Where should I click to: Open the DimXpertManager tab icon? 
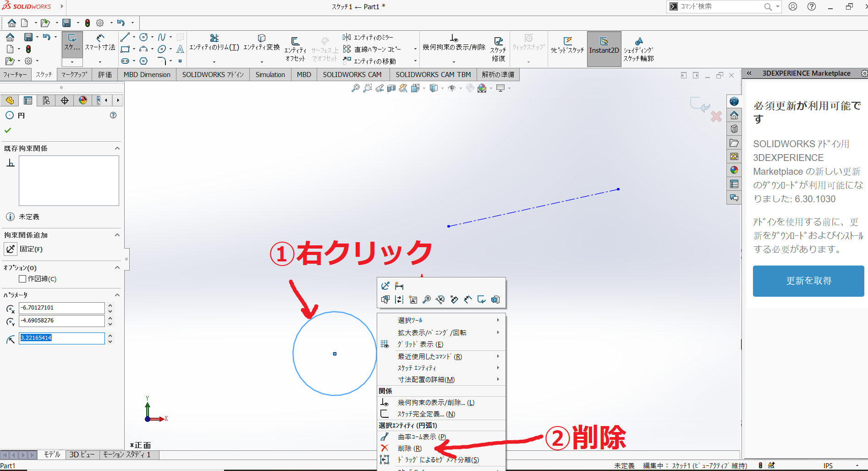[65, 100]
